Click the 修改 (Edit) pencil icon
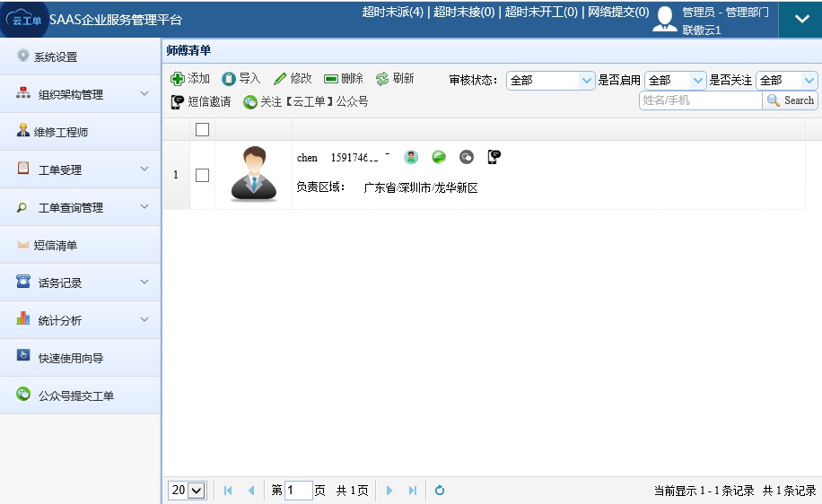 coord(280,79)
